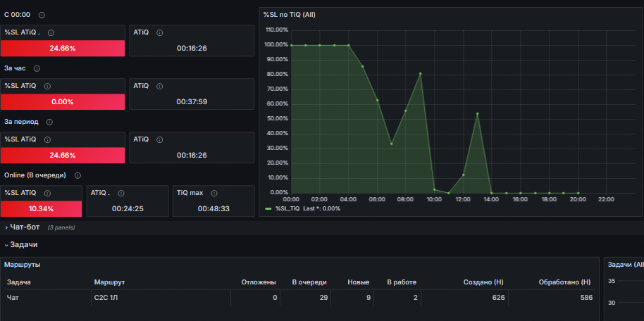
Task: Sort table by Обработано (Н) column header
Action: [564, 282]
